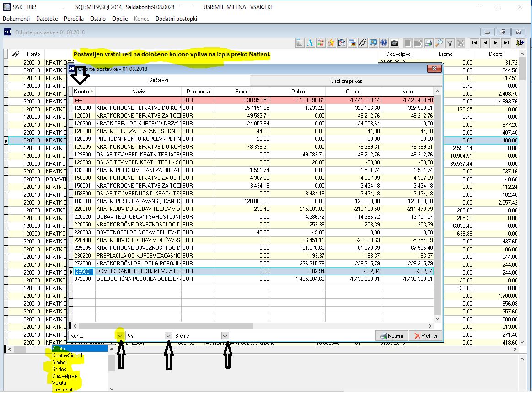Screen dimensions: 532x393
Task: Click Dat.veljave column header in background grid
Action: click(x=398, y=54)
